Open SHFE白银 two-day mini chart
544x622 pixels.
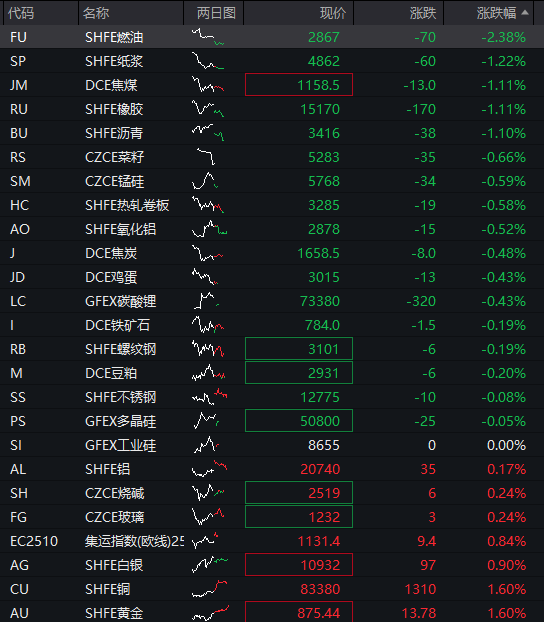pyautogui.click(x=210, y=565)
